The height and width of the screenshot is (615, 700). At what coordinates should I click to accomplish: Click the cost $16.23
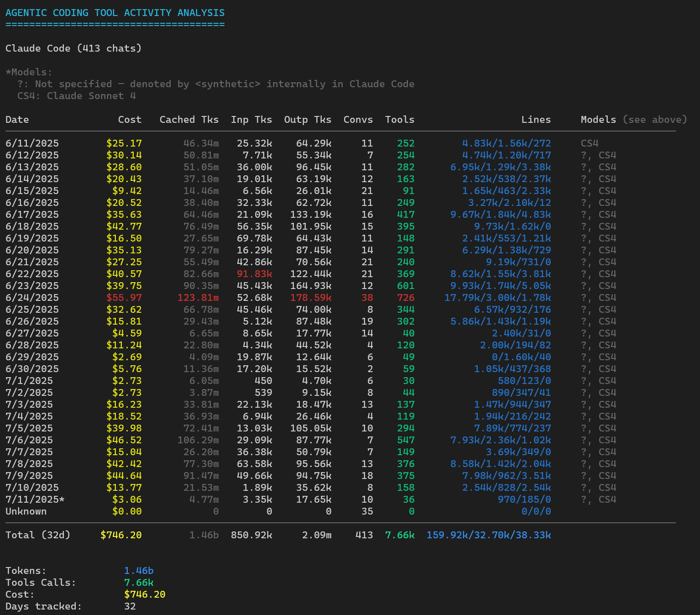click(x=124, y=405)
